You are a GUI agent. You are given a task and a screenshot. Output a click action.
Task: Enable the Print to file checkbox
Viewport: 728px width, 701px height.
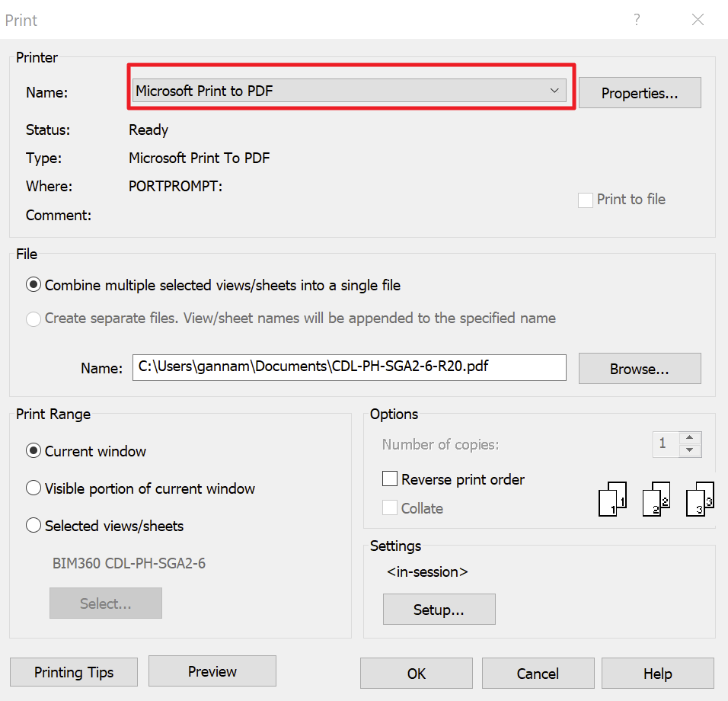(585, 200)
